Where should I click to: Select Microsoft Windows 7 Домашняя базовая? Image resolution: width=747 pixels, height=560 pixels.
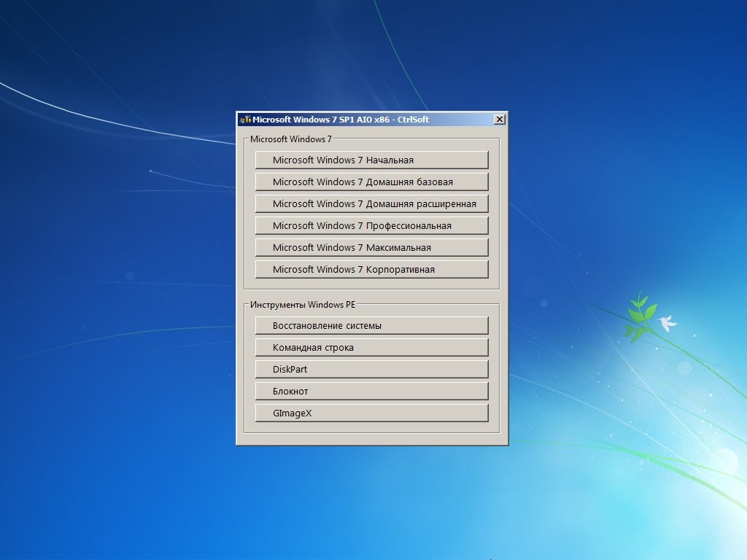point(371,182)
